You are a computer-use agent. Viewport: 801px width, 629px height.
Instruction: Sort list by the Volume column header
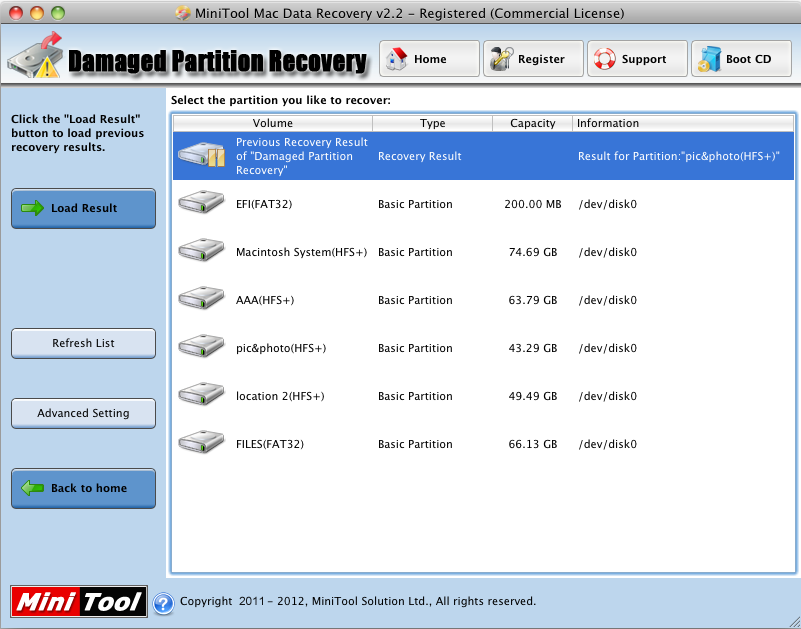[272, 123]
